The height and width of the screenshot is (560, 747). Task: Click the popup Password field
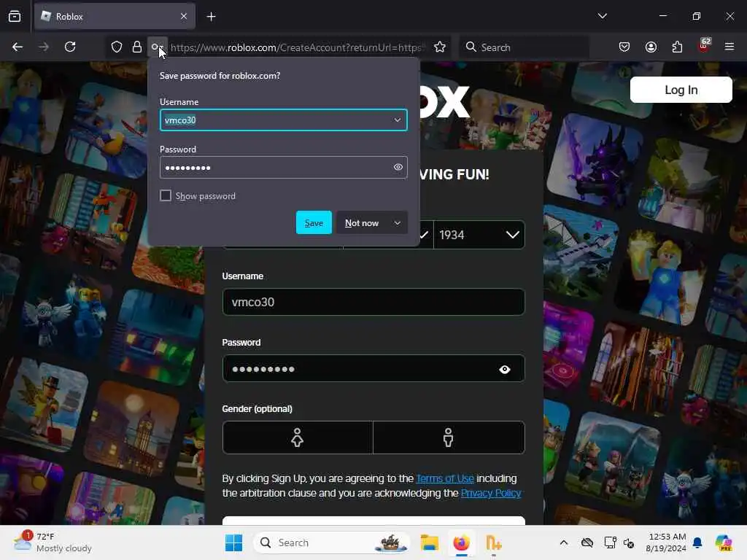(x=284, y=167)
